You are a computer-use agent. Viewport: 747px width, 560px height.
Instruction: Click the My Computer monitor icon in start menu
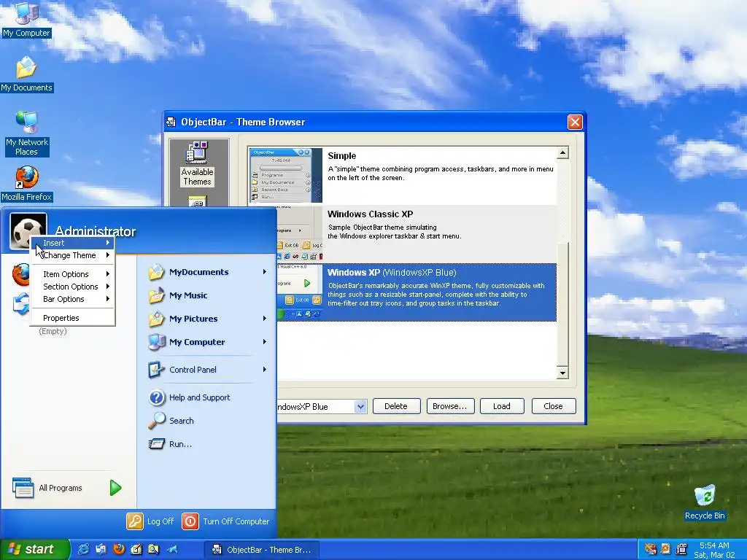pos(156,342)
